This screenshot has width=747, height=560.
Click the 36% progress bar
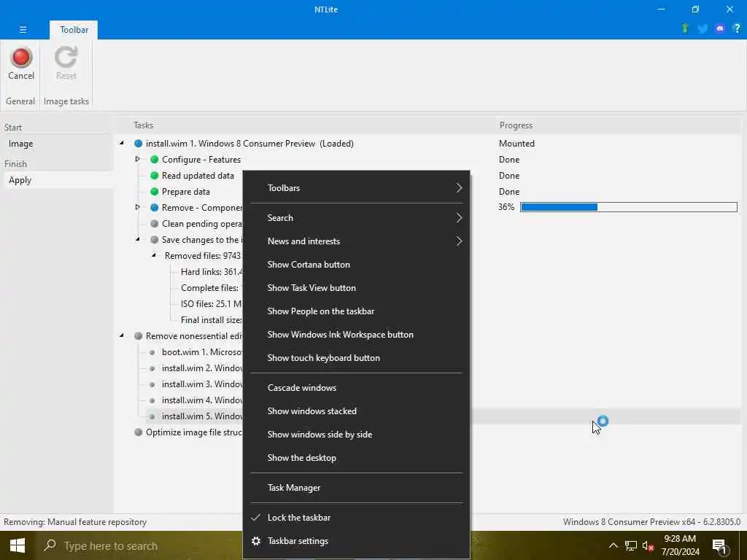(628, 207)
